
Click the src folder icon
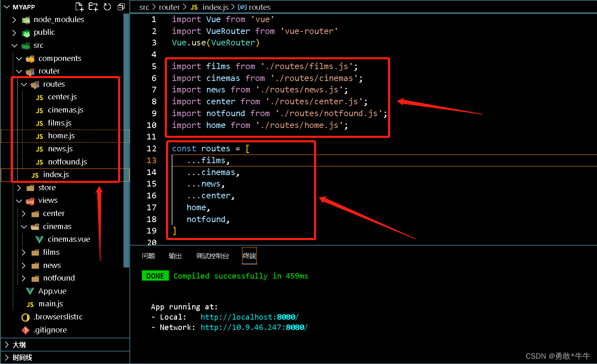coord(26,45)
